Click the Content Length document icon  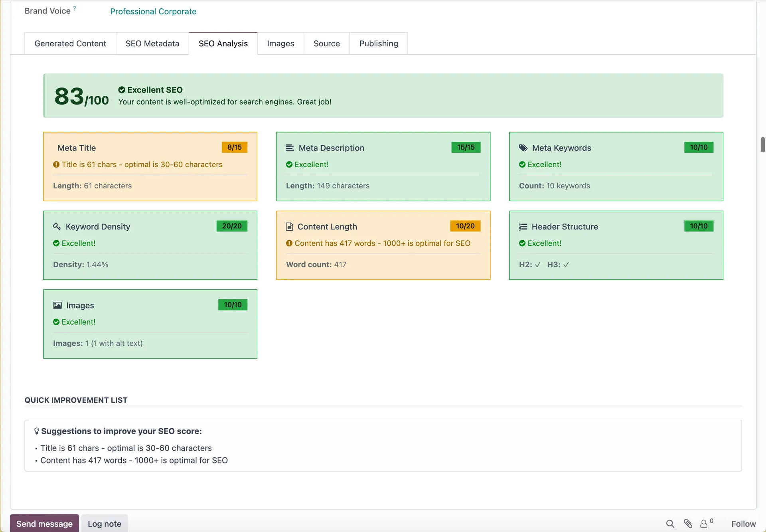click(290, 227)
